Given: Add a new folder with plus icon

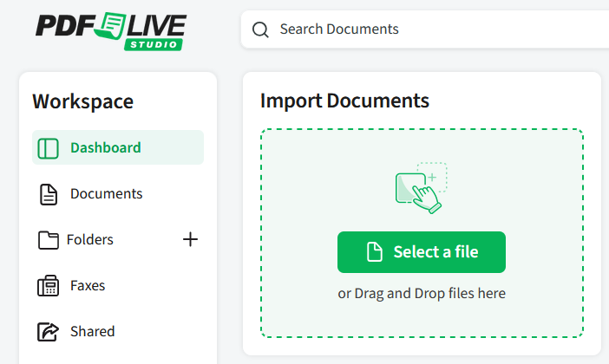Looking at the screenshot, I should click(190, 240).
